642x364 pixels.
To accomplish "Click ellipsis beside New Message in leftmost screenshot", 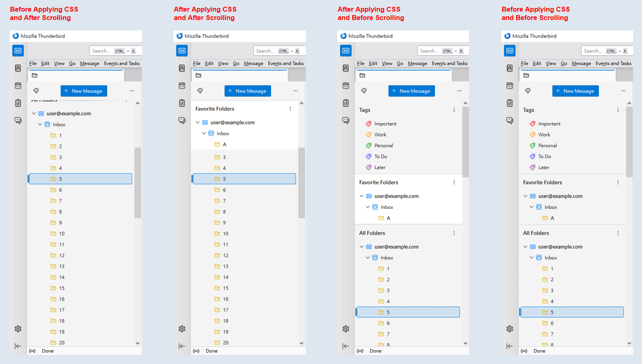I will click(x=132, y=91).
